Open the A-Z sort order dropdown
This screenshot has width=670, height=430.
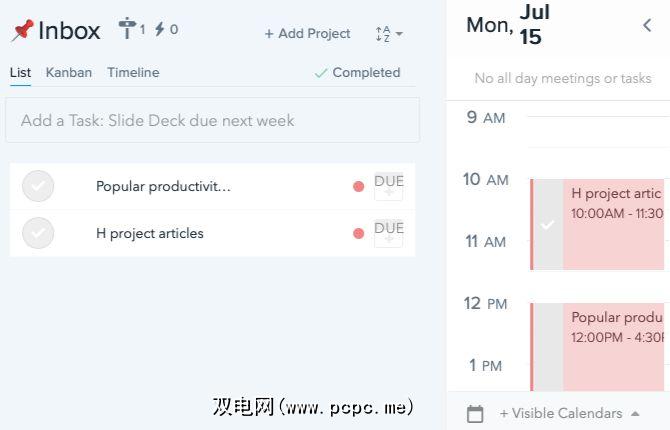pyautogui.click(x=389, y=34)
